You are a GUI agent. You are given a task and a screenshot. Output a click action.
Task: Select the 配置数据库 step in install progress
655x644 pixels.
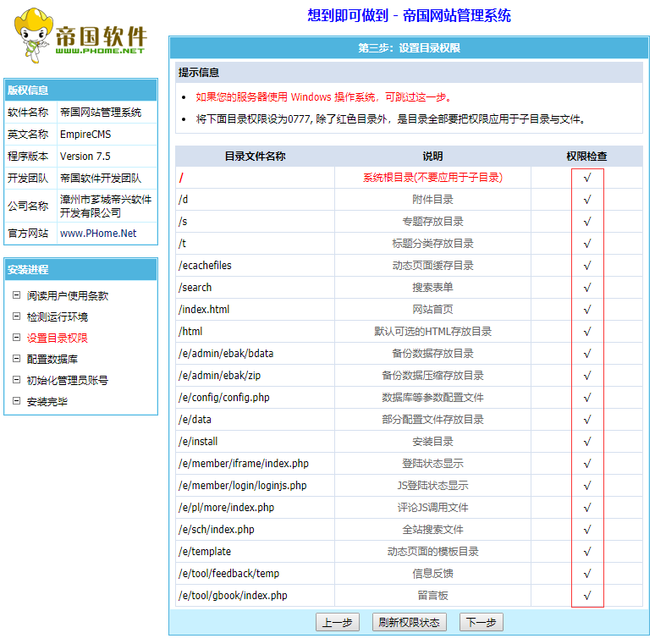[x=52, y=360]
